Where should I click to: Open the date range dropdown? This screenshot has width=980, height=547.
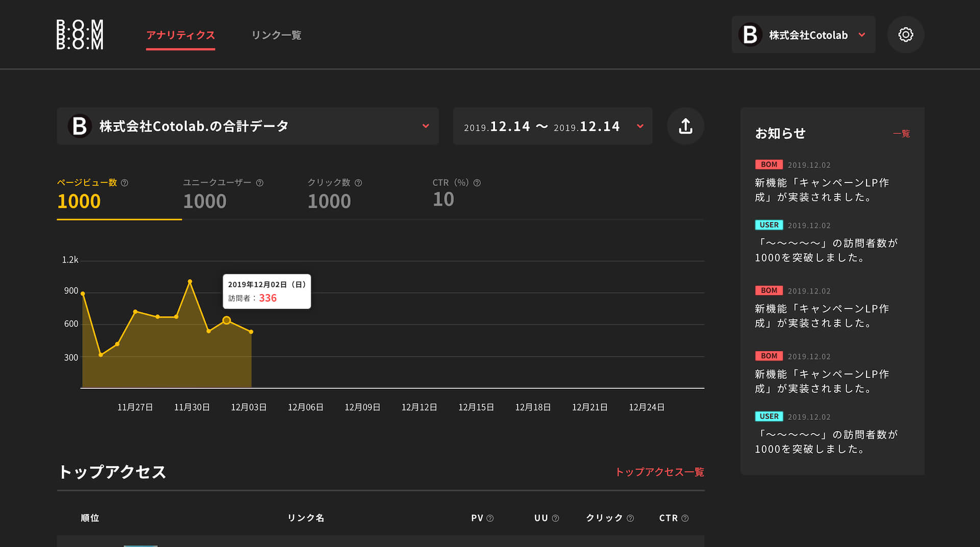tap(553, 126)
